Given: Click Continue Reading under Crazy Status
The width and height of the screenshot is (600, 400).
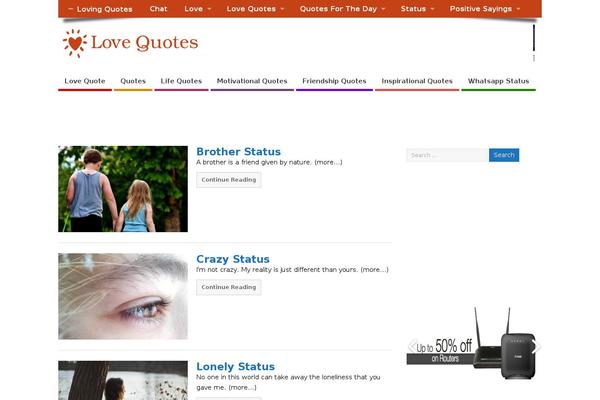Looking at the screenshot, I should (x=229, y=287).
